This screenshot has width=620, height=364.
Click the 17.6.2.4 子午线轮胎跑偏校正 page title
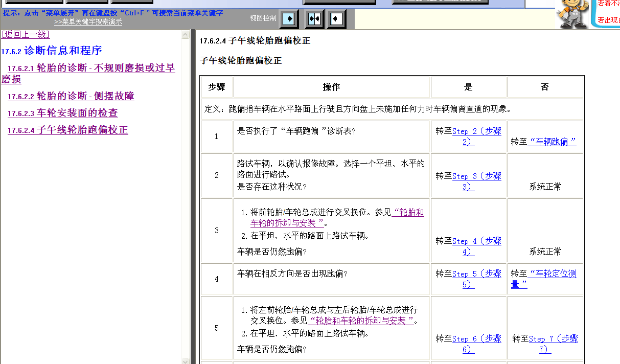tap(255, 41)
